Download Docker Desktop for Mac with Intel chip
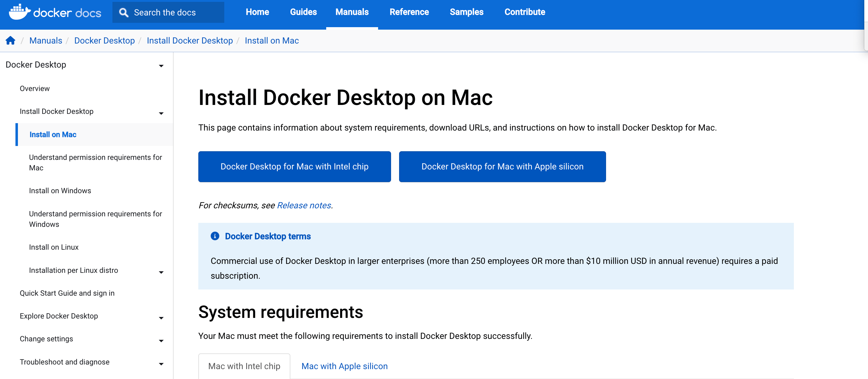Image resolution: width=868 pixels, height=379 pixels. pos(294,166)
